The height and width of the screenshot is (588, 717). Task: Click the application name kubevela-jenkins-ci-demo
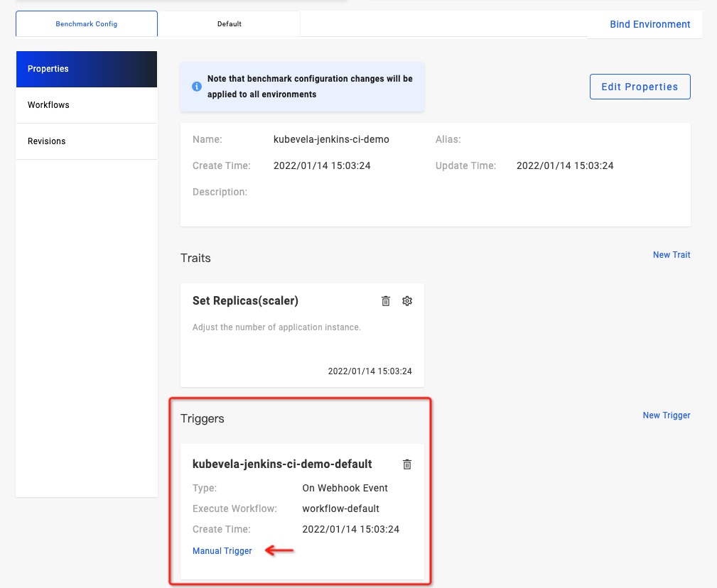331,139
